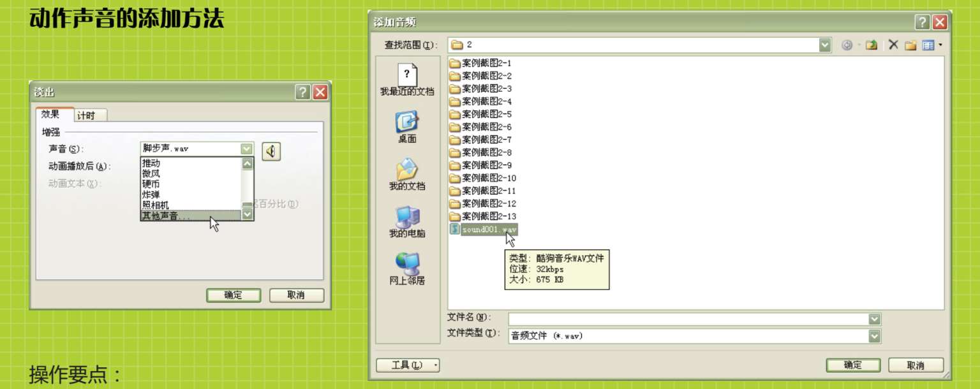The width and height of the screenshot is (980, 389).
Task: Open folder 案例截图2-3
Action: click(480, 89)
